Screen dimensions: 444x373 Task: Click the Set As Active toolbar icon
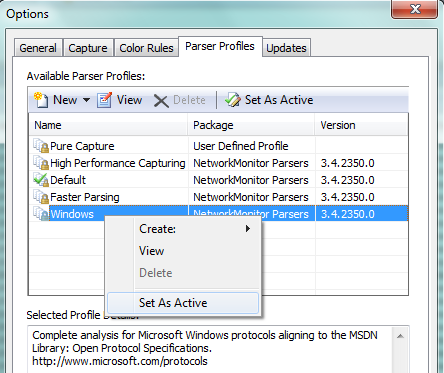(233, 100)
